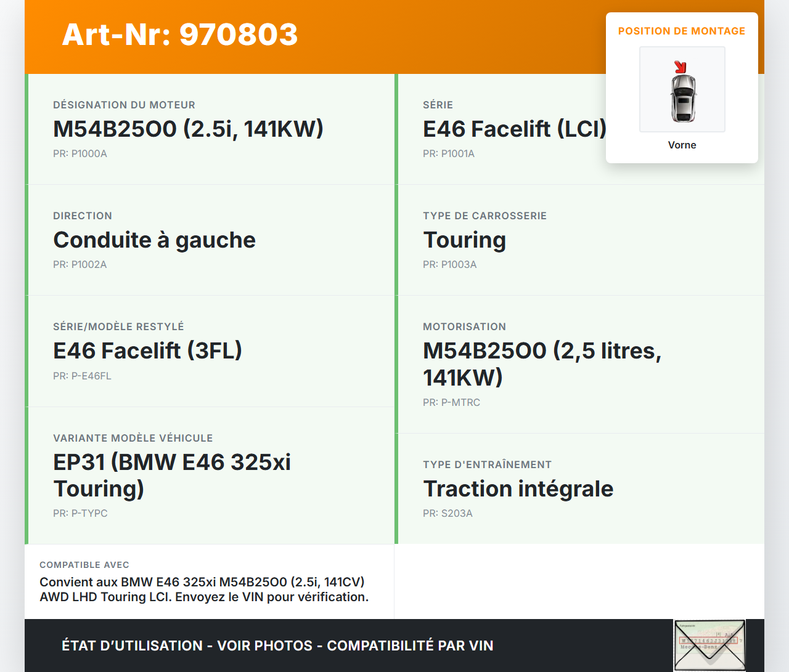Screen dimensions: 789x672
Task: Click the PR: P1000A code
Action: [80, 153]
